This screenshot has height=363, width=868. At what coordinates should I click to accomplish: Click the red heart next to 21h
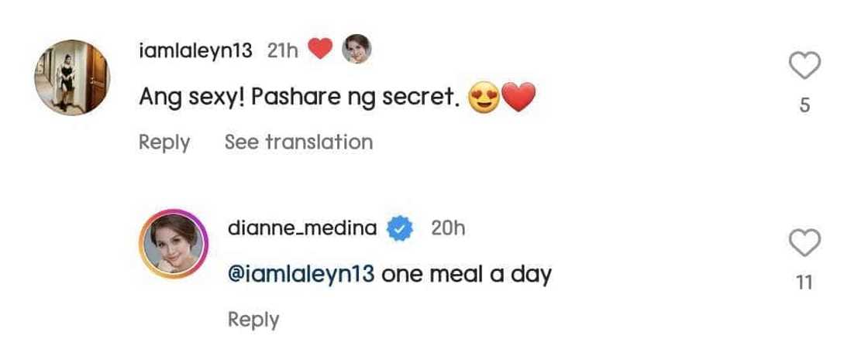[320, 50]
